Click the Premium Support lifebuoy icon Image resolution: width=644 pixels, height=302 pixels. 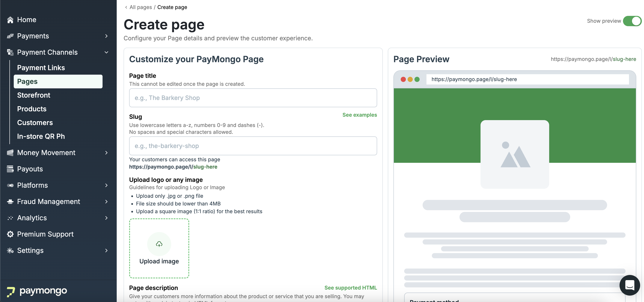[x=10, y=234]
